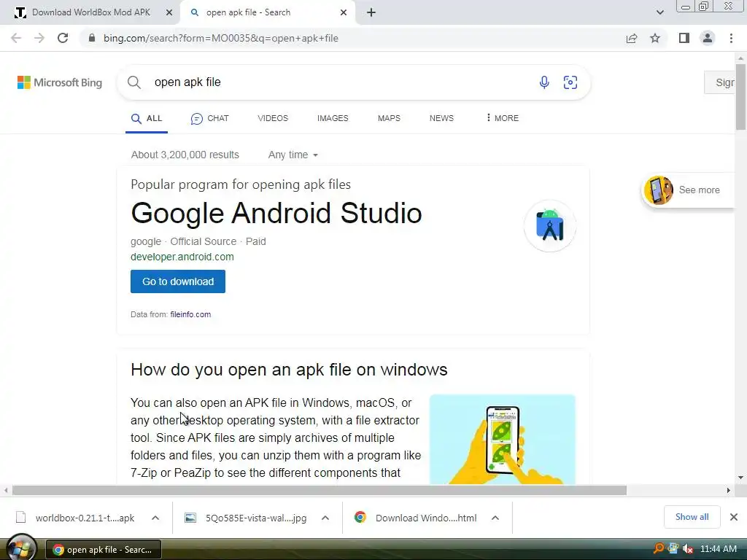Click the Google Android Studio heading

276,213
